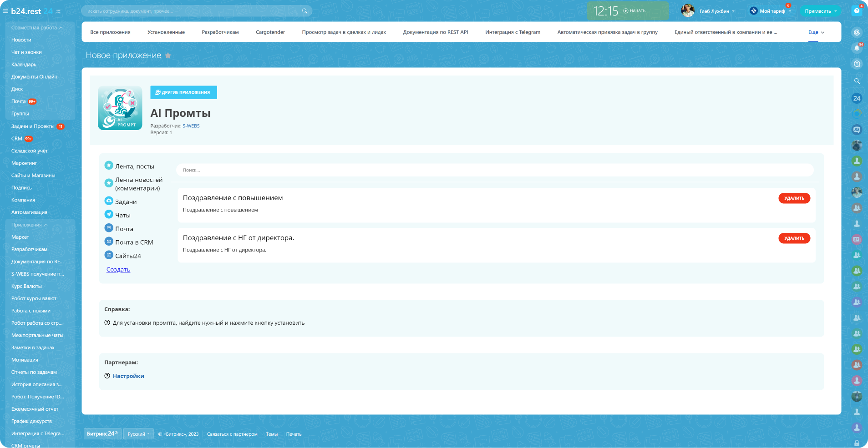Click the search magnifier in right panel

[857, 81]
